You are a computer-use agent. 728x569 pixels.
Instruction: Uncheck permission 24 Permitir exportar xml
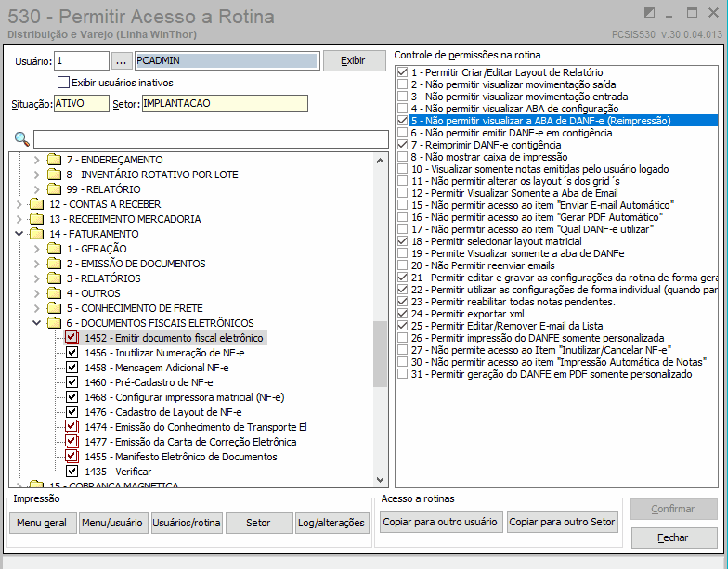[x=403, y=314]
